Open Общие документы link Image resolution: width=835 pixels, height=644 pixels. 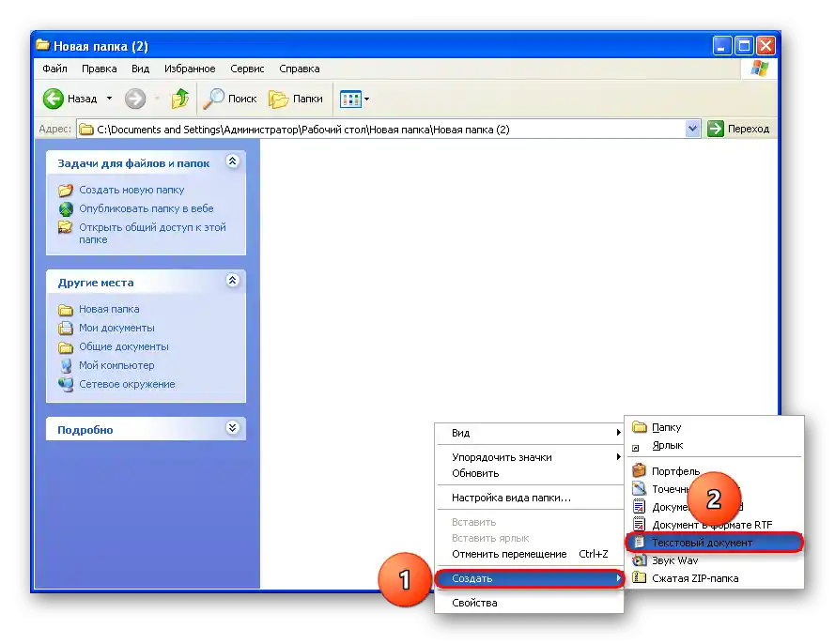pyautogui.click(x=124, y=347)
